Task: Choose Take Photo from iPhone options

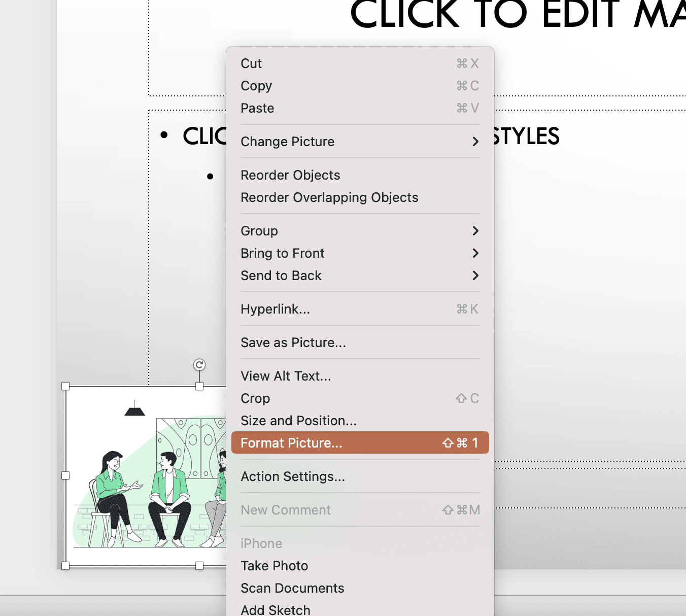Action: 274,566
